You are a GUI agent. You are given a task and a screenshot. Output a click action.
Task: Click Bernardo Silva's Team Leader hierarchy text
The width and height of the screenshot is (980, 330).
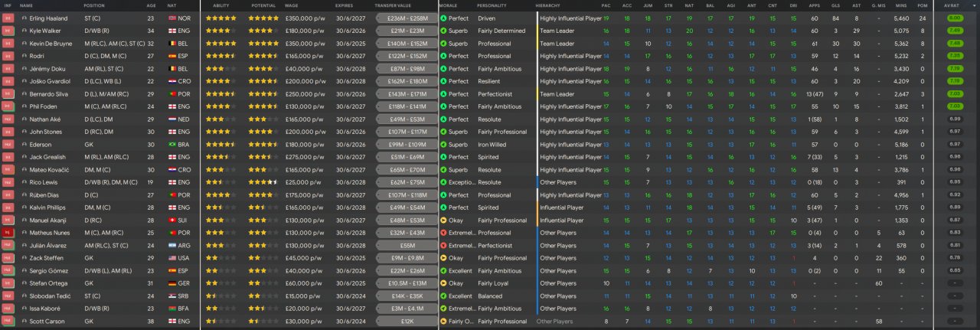tap(557, 93)
